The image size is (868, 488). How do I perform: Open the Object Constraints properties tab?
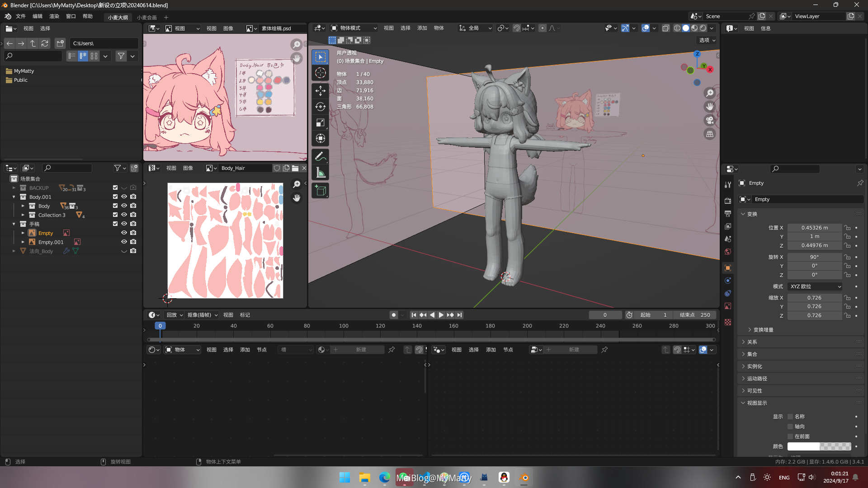tap(728, 293)
